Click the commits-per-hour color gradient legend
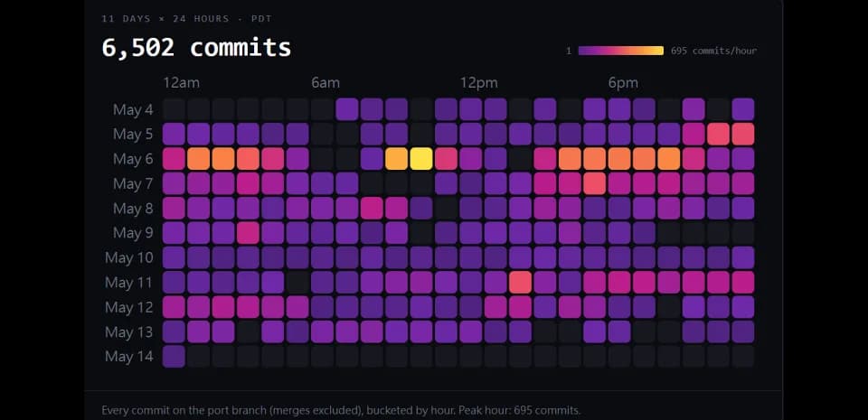The height and width of the screenshot is (420, 868). tap(620, 51)
